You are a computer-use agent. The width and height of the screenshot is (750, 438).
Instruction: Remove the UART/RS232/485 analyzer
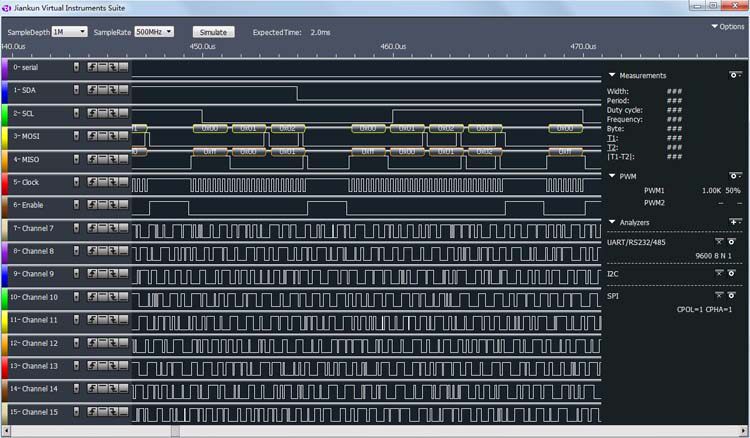717,242
